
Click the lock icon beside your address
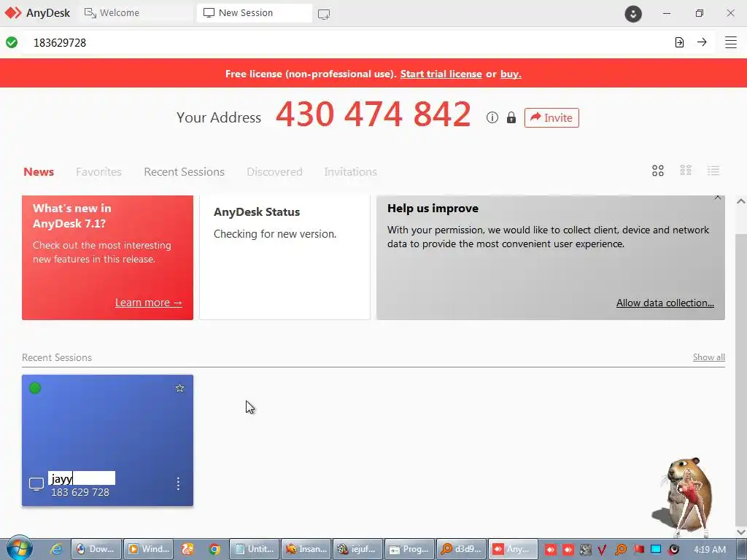point(511,117)
